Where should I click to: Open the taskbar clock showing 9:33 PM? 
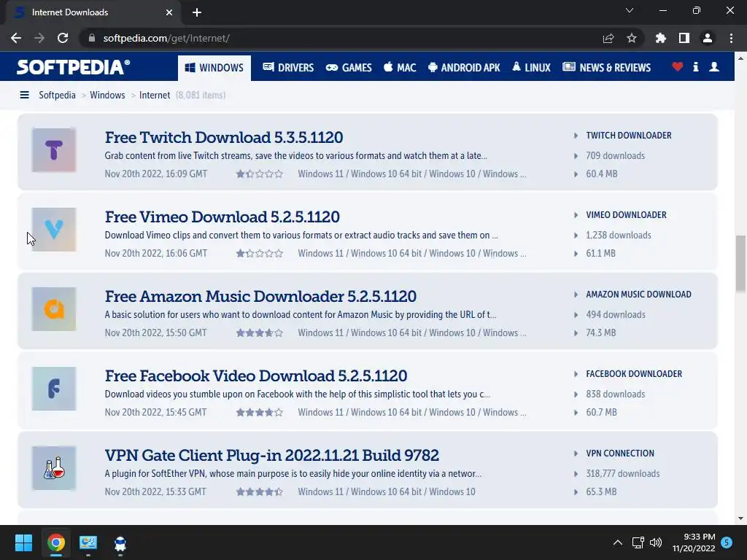point(694,542)
